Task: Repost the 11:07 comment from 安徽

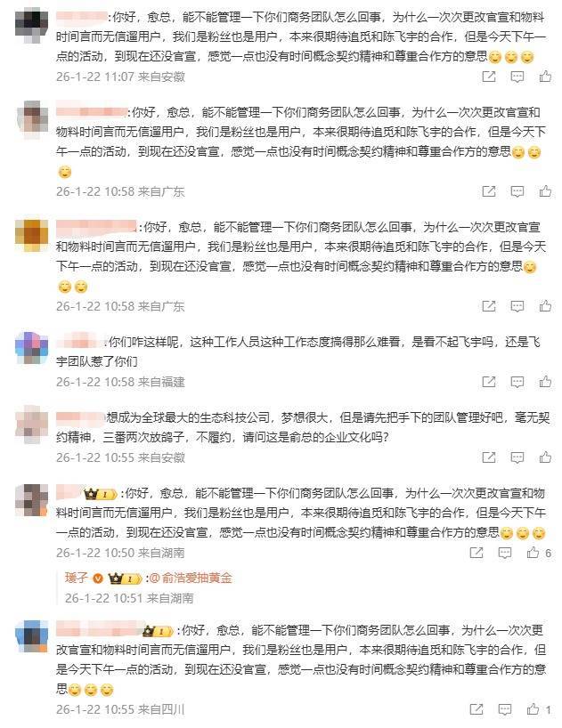Action: tap(489, 77)
